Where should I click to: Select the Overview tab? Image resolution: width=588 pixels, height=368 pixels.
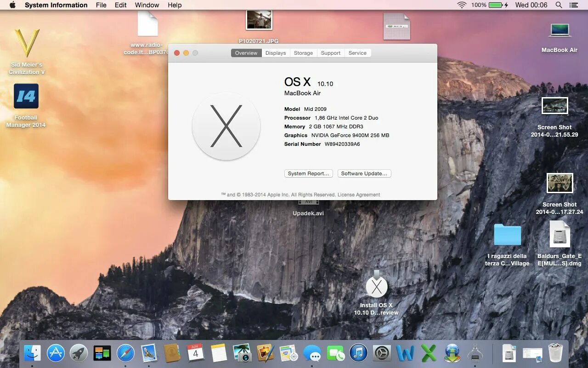coord(246,53)
